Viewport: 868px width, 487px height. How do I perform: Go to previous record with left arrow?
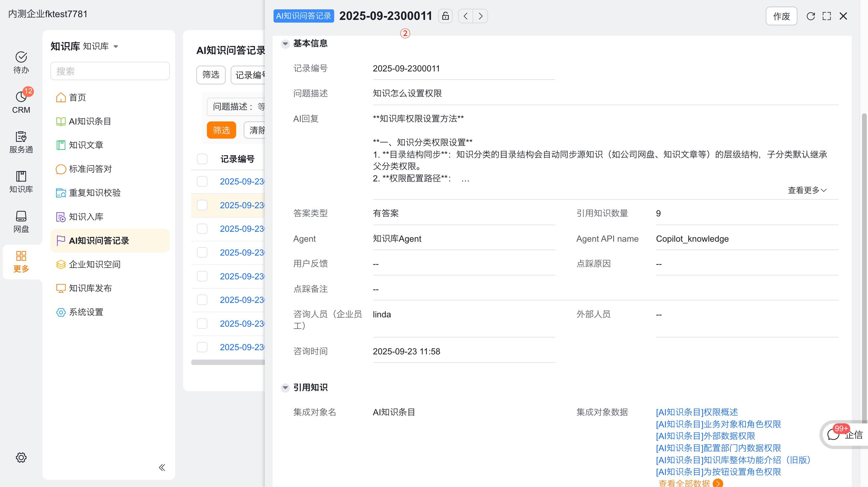(x=466, y=16)
